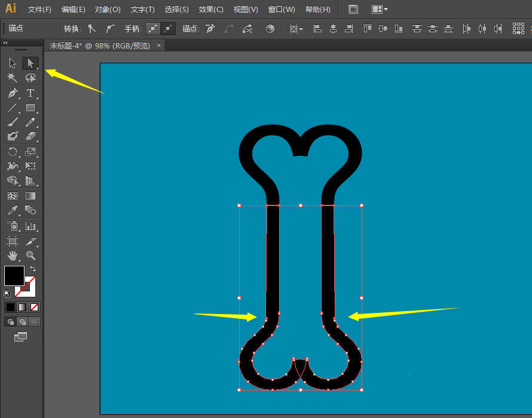Select the Magic Wand tool
The image size is (532, 418).
coord(12,78)
